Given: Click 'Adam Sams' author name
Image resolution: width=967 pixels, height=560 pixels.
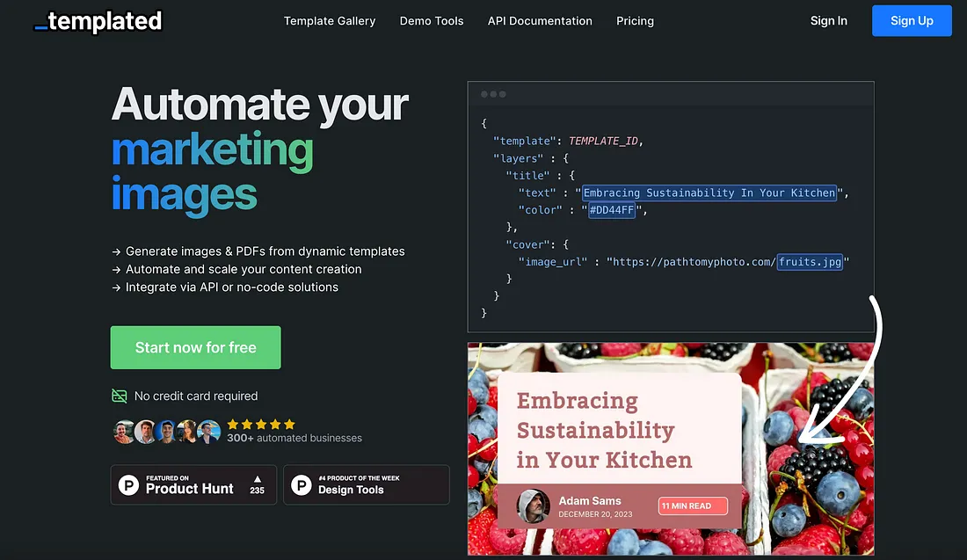Looking at the screenshot, I should click(590, 501).
